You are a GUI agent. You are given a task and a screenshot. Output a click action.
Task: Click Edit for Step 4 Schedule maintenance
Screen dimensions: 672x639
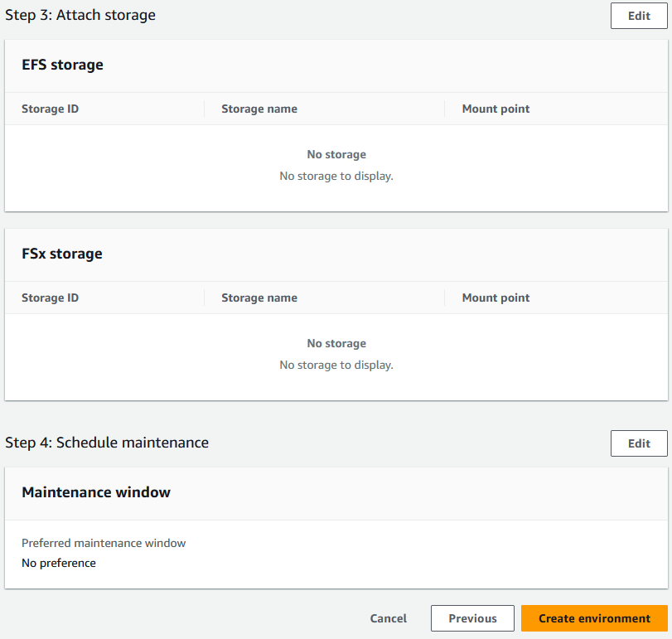(x=638, y=443)
